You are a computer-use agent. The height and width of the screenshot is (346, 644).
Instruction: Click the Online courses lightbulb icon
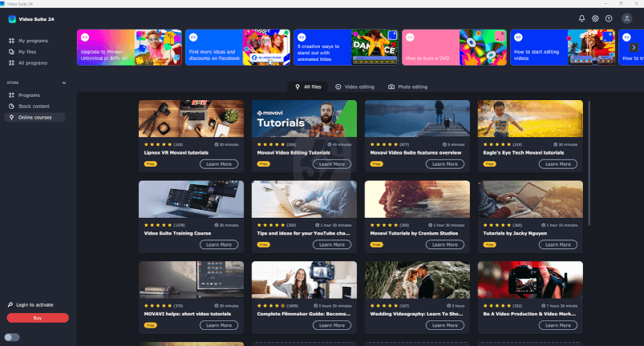pyautogui.click(x=11, y=117)
